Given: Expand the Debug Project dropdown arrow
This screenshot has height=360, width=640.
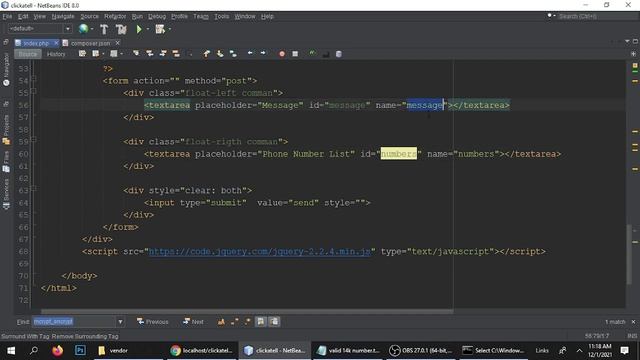Looking at the screenshot, I should coord(169,29).
